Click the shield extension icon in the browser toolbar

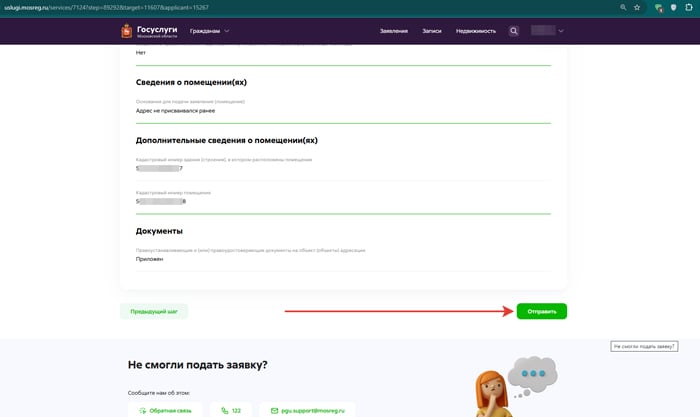[674, 7]
